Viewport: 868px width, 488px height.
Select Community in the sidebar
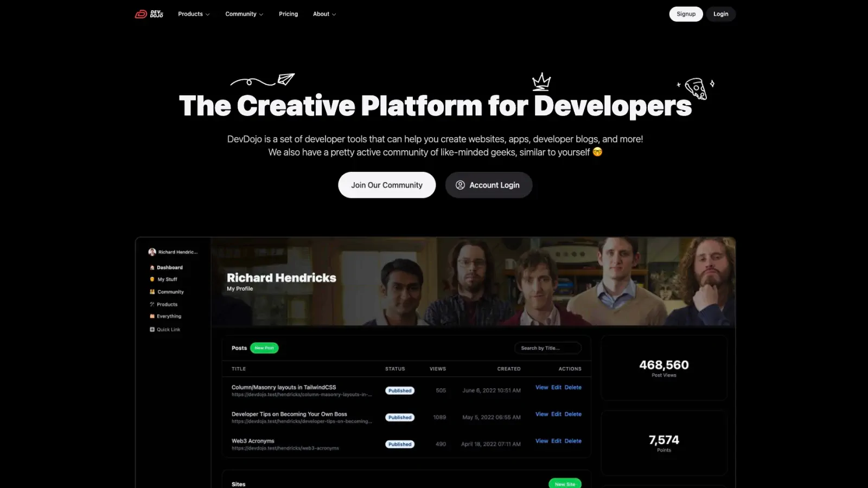point(170,292)
